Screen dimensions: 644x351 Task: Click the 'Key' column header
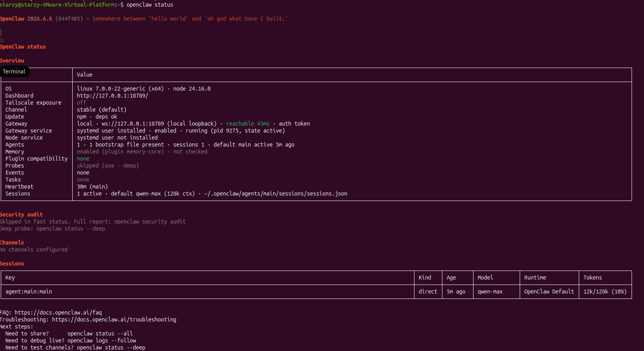click(x=10, y=278)
